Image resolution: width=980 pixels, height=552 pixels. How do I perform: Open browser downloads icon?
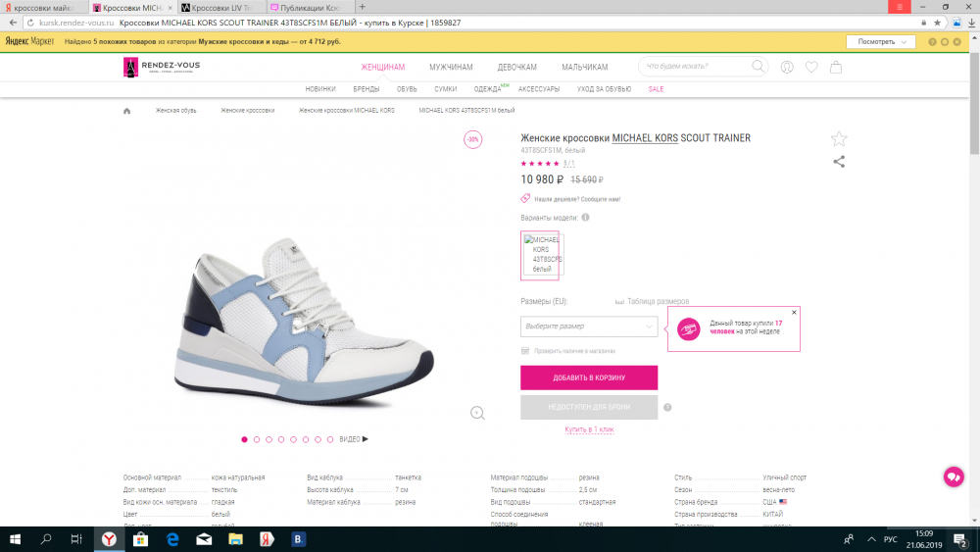click(972, 23)
